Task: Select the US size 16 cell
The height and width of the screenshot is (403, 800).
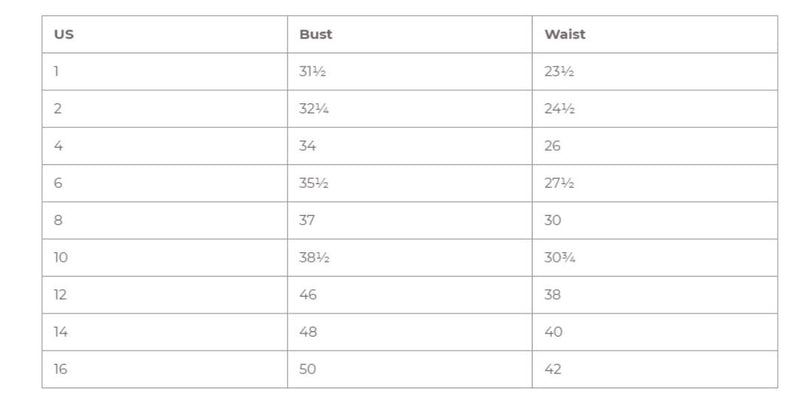Action: click(x=165, y=369)
